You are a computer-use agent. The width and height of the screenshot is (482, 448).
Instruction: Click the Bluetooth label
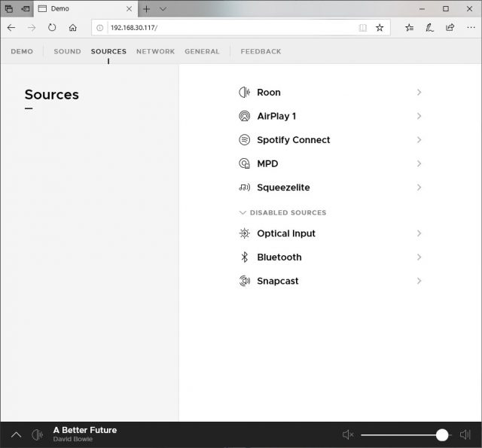coord(279,258)
